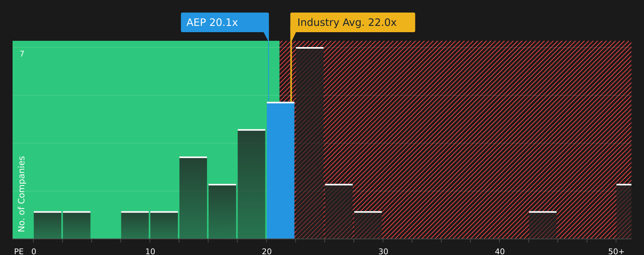Click the '10' x-axis tick label
Screen dimensions: 644x255
(150, 251)
